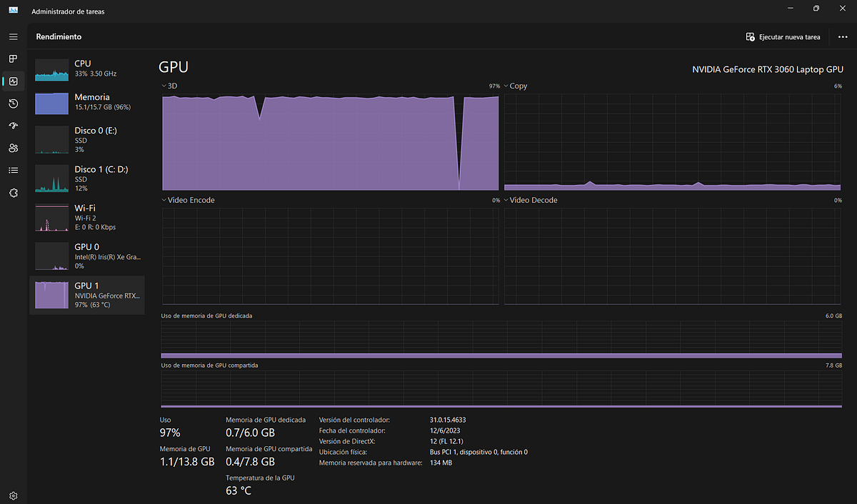
Task: View Wi-Fi 2 network performance
Action: click(87, 217)
